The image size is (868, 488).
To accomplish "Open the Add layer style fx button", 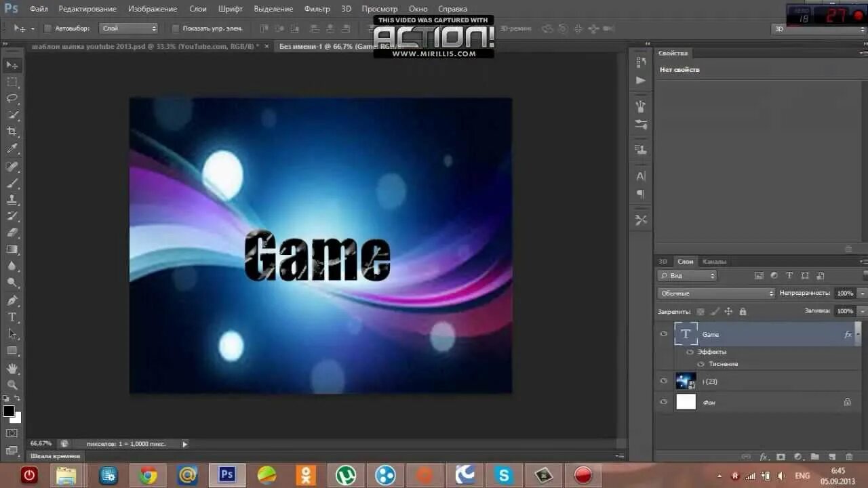I will 764,457.
